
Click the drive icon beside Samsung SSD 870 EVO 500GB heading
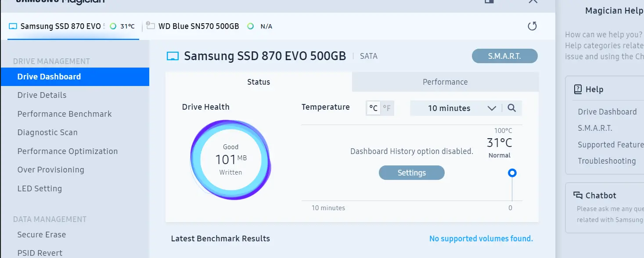click(x=173, y=56)
